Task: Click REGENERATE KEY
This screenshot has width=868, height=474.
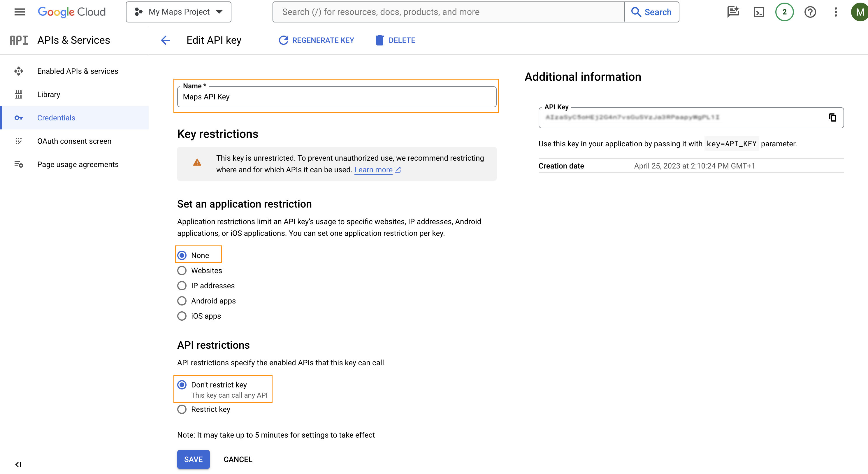Action: tap(317, 41)
